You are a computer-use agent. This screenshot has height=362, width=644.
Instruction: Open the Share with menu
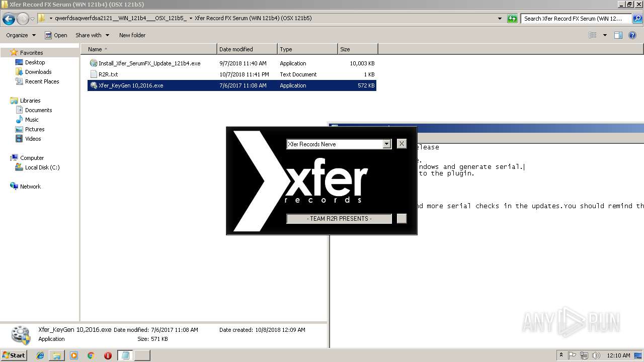tap(92, 35)
